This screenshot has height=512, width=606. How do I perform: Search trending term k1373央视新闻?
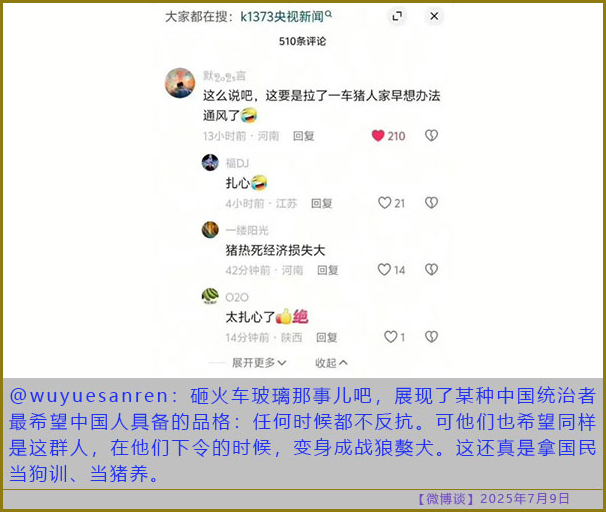tap(286, 16)
